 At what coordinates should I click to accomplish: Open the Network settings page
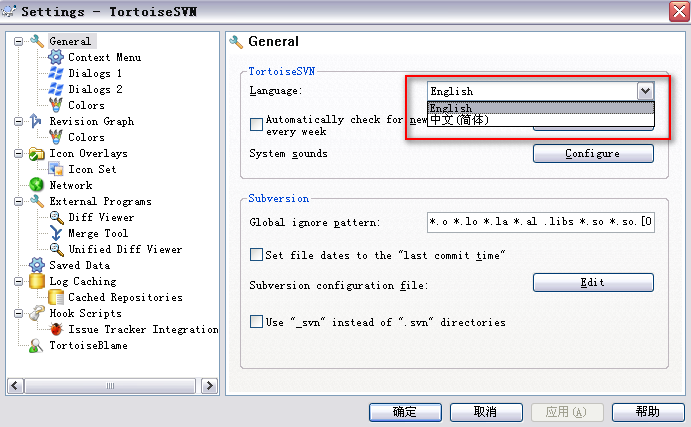[x=71, y=185]
